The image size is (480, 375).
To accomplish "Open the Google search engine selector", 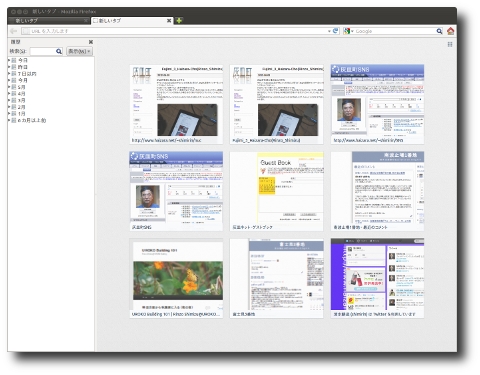I will (x=348, y=31).
